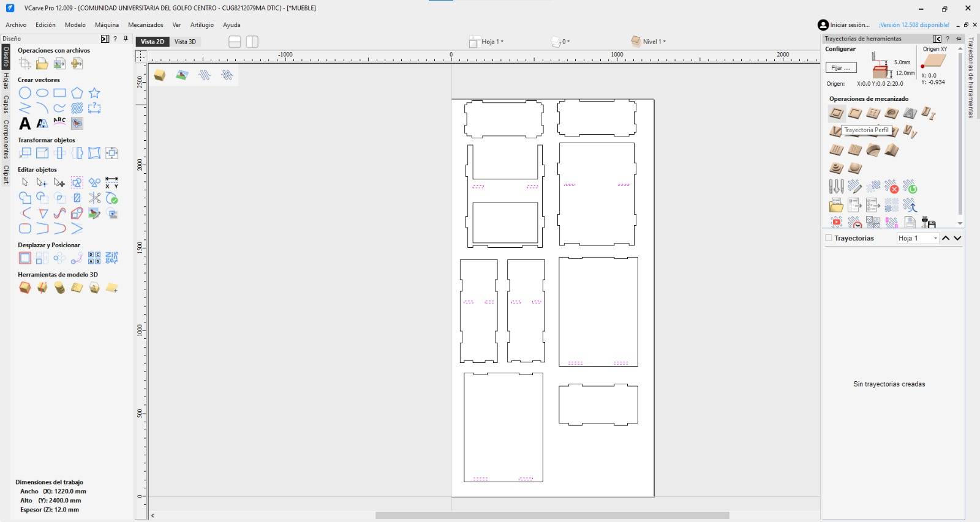This screenshot has height=522, width=980.
Task: Toggle the Diseño panel pin
Action: [x=126, y=39]
